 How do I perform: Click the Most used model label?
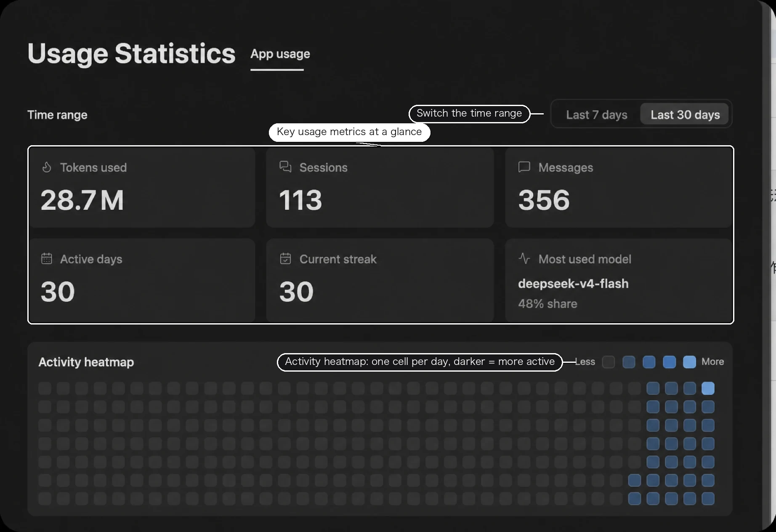click(x=585, y=259)
